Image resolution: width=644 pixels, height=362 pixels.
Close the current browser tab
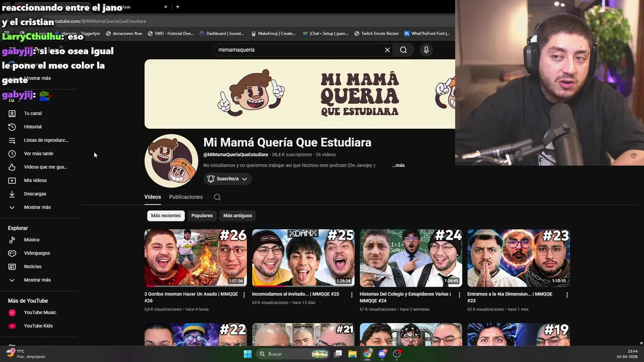pyautogui.click(x=166, y=7)
